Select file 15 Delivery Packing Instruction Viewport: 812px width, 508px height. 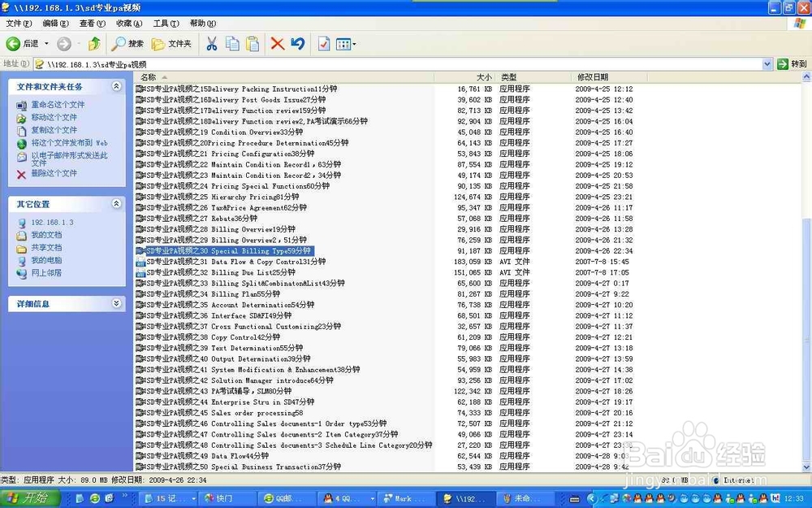(x=236, y=89)
